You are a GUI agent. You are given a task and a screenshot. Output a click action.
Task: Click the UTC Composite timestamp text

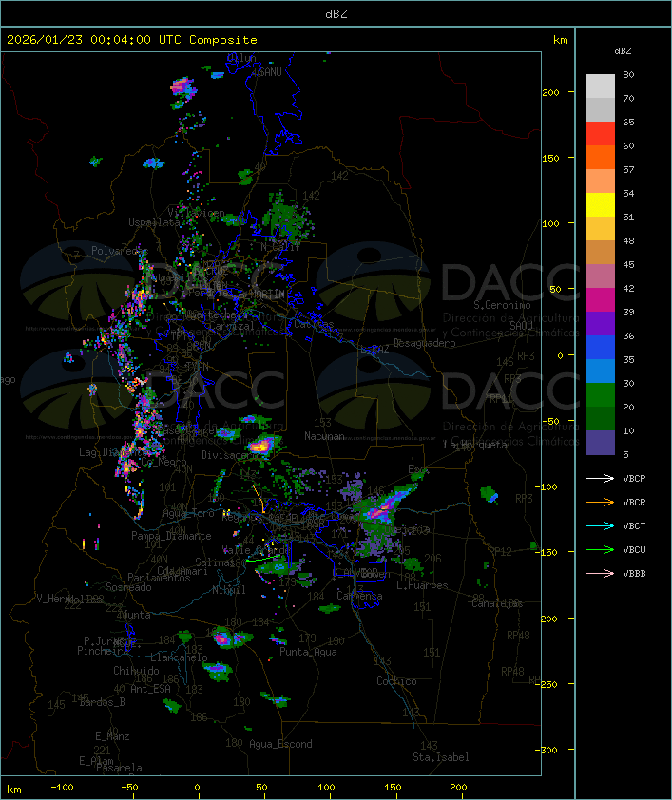pos(132,40)
